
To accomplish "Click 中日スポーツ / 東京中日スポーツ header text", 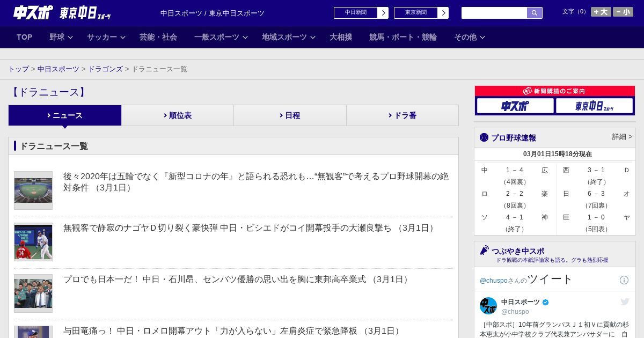I will (x=213, y=13).
